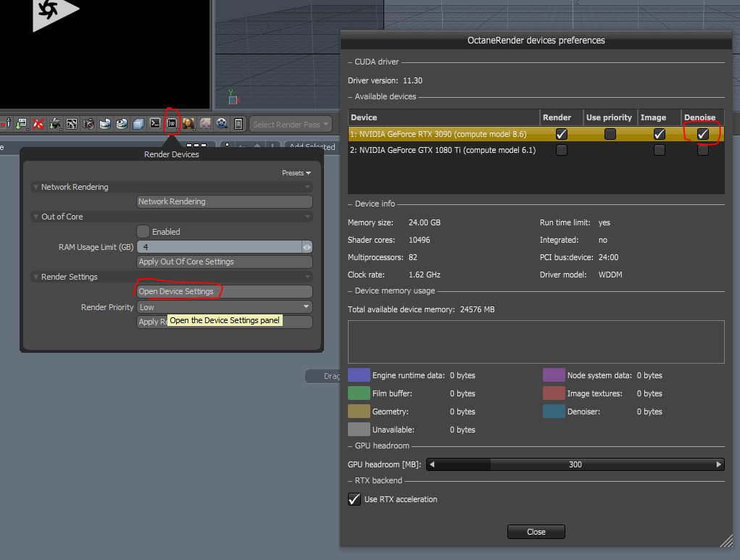Open the Render Priority Low dropdown
Screen dimensions: 740x560
tap(225, 307)
